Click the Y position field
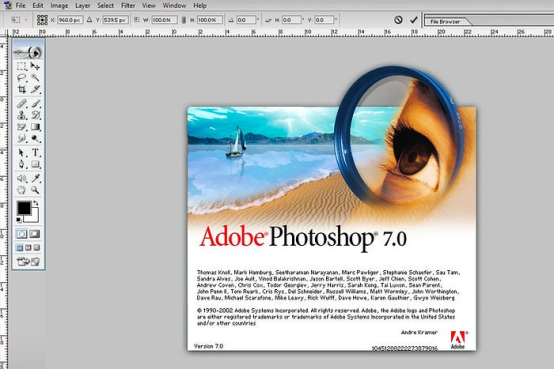 click(116, 20)
